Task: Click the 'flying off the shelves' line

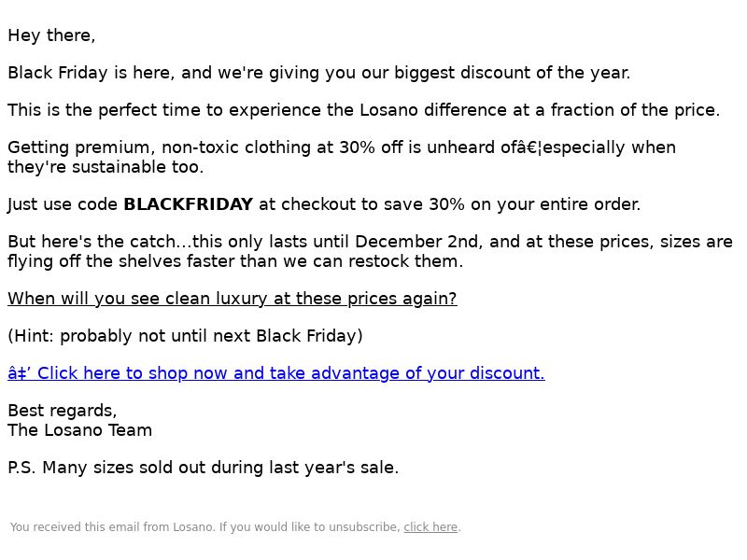Action: coord(235,261)
